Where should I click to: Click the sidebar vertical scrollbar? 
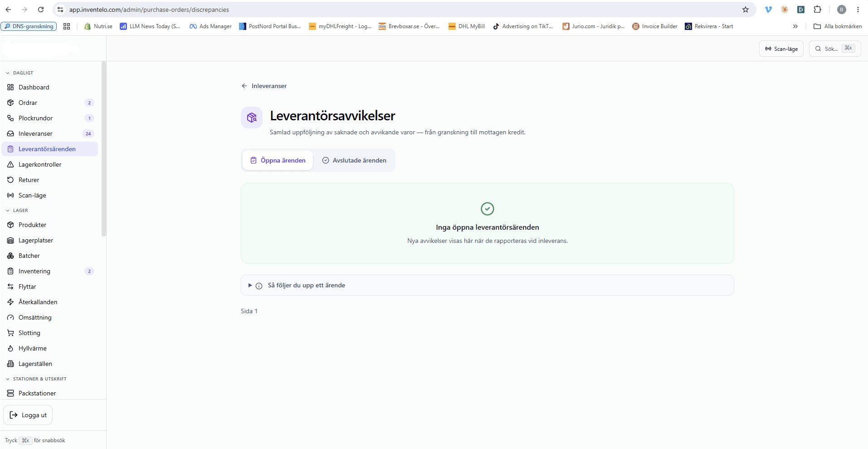104,149
